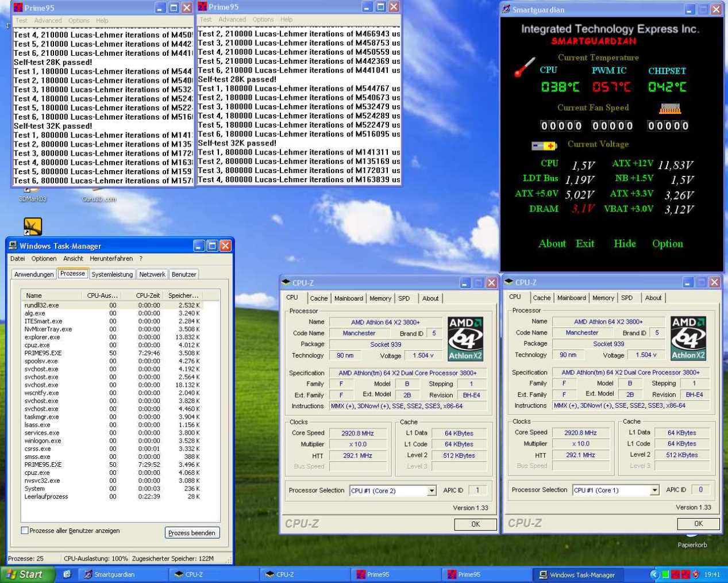Click title bar icon of right Prime95 window

coord(202,6)
